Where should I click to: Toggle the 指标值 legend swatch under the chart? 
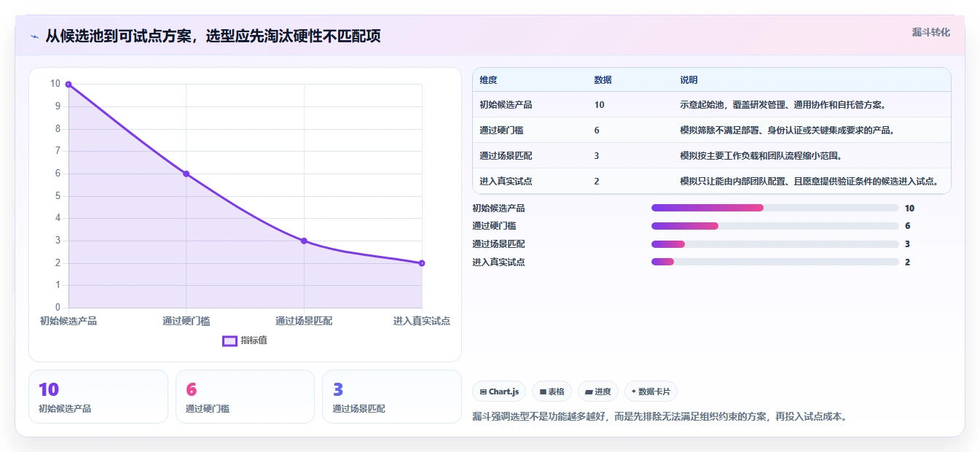tap(230, 340)
